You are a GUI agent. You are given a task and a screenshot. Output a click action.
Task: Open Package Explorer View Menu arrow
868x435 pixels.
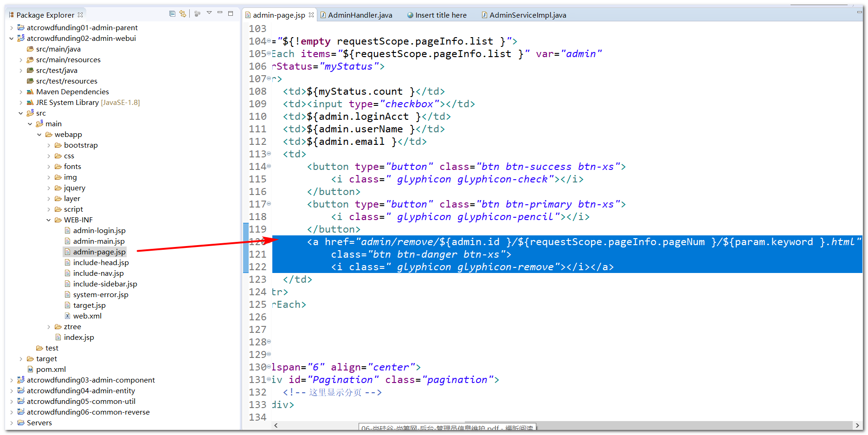209,13
